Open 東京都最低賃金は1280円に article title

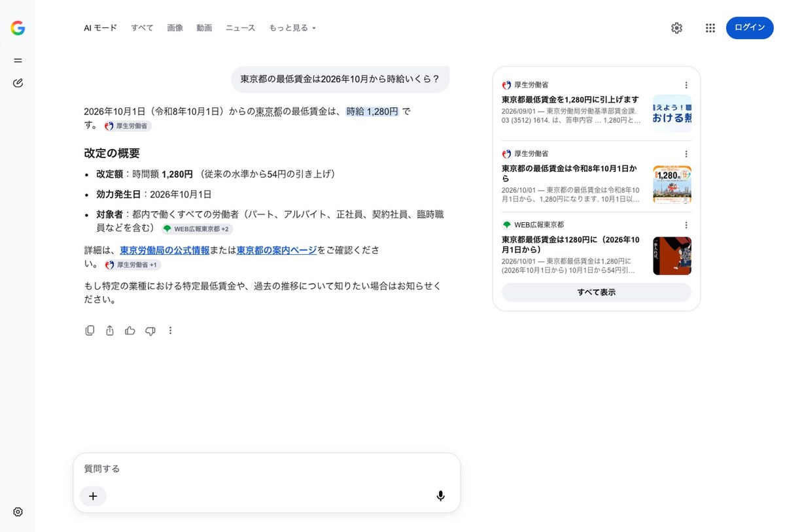(x=570, y=244)
